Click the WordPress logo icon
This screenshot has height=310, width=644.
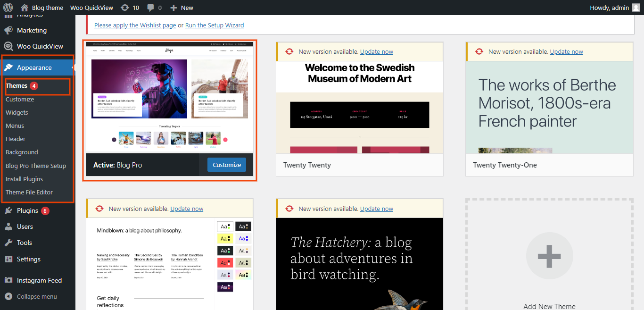click(8, 8)
